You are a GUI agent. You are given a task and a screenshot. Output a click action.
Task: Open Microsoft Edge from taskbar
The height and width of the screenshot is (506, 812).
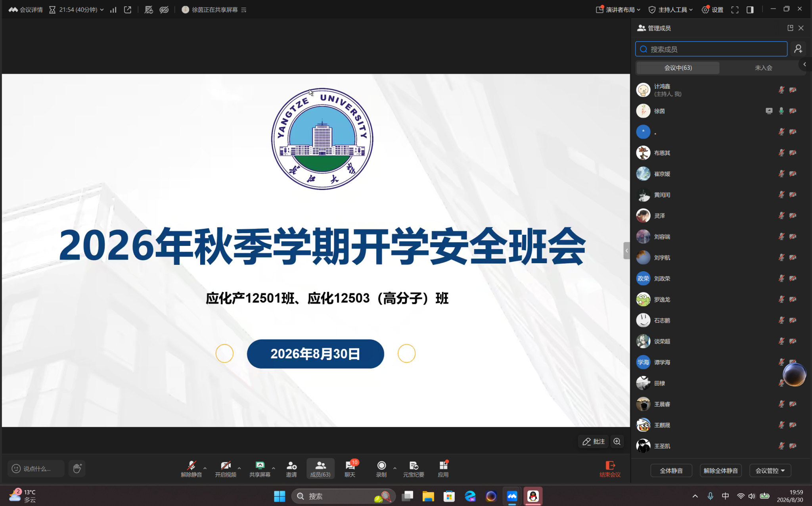(470, 496)
